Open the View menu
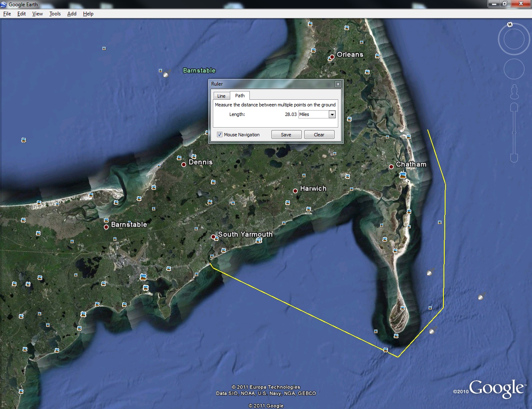Image resolution: width=532 pixels, height=409 pixels. (x=37, y=14)
